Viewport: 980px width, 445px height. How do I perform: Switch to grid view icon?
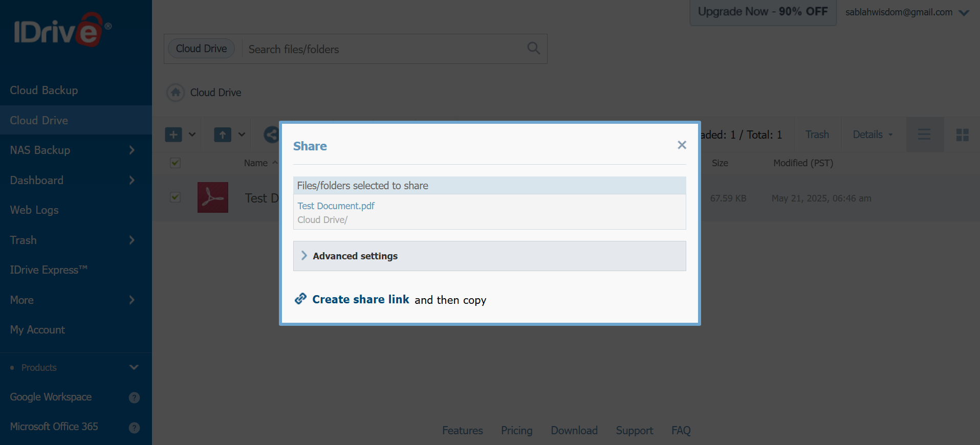pos(962,135)
